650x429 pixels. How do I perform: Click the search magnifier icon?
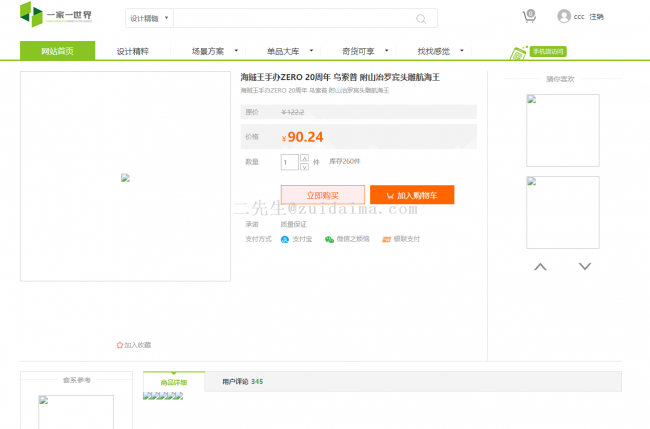(421, 18)
